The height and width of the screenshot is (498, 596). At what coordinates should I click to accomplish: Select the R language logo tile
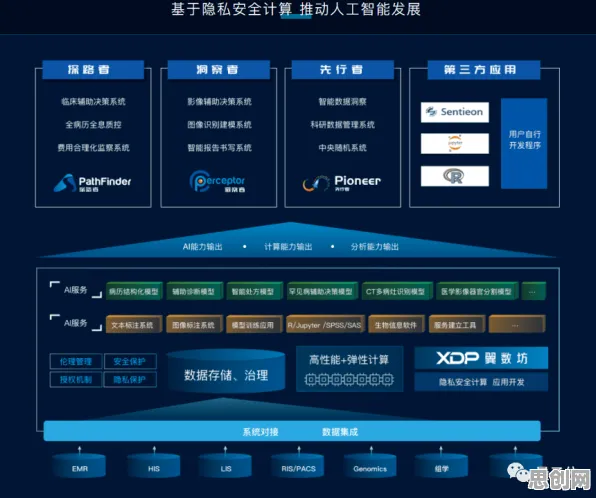455,176
